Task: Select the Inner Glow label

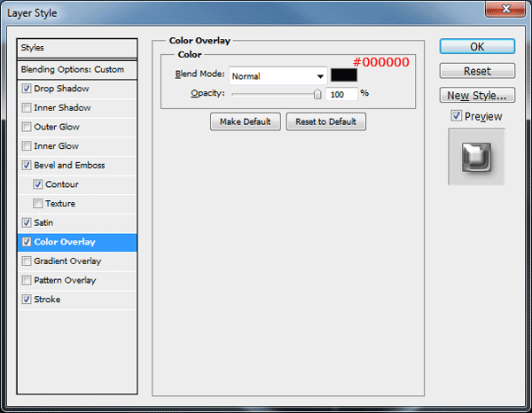Action: pos(57,146)
